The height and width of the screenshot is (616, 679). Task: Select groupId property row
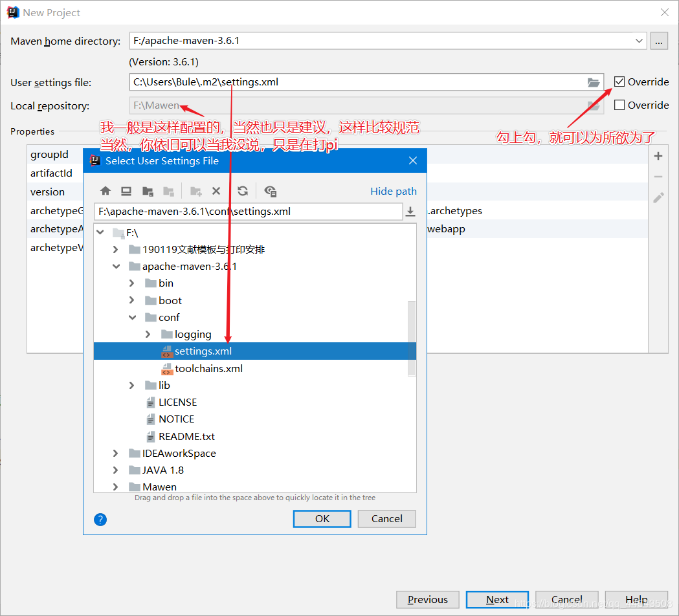pos(49,155)
